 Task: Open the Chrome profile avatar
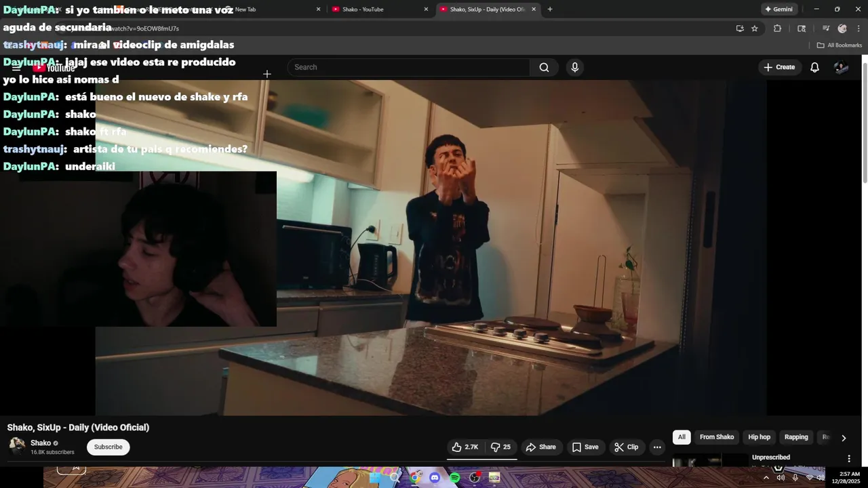point(842,28)
